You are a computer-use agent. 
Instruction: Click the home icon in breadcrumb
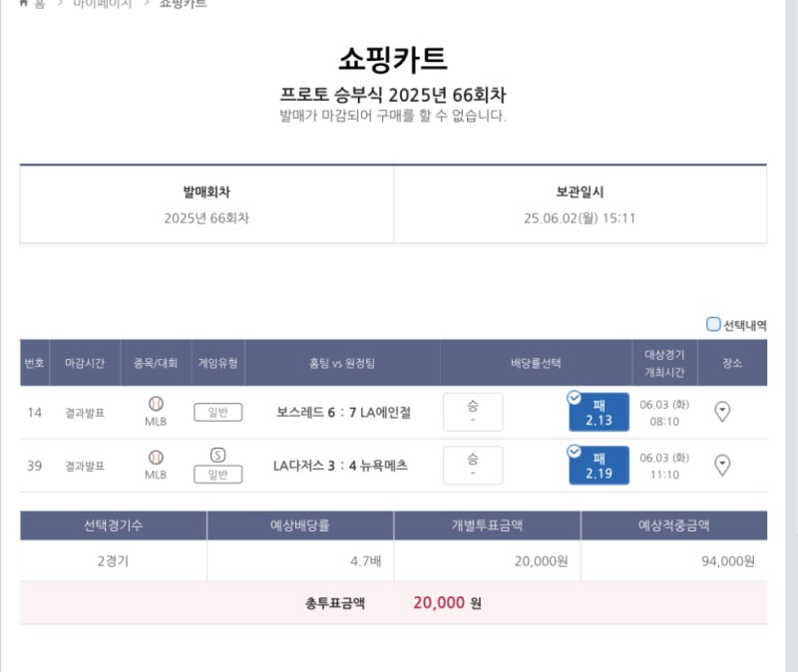pos(24,3)
